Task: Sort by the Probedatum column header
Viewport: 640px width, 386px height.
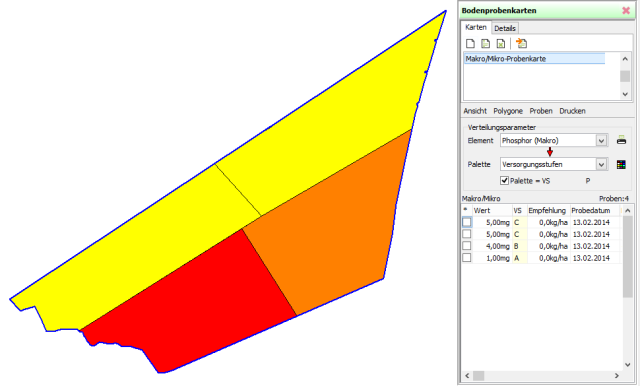Action: pyautogui.click(x=595, y=211)
